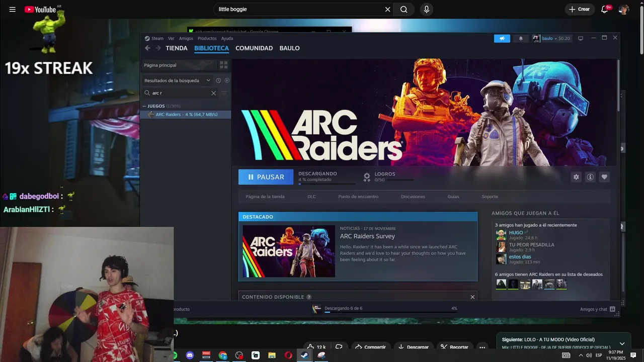Show help for CONTENIDO DISPONIBLE question mark
The width and height of the screenshot is (644, 362).
pos(309,297)
